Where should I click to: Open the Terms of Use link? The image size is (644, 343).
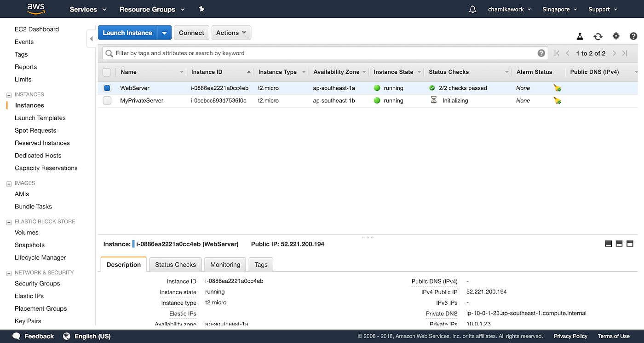(x=614, y=336)
